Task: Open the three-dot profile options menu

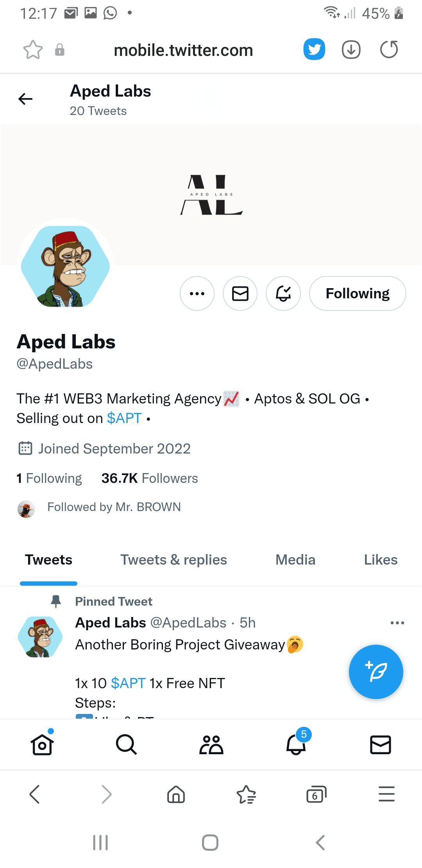Action: (197, 294)
